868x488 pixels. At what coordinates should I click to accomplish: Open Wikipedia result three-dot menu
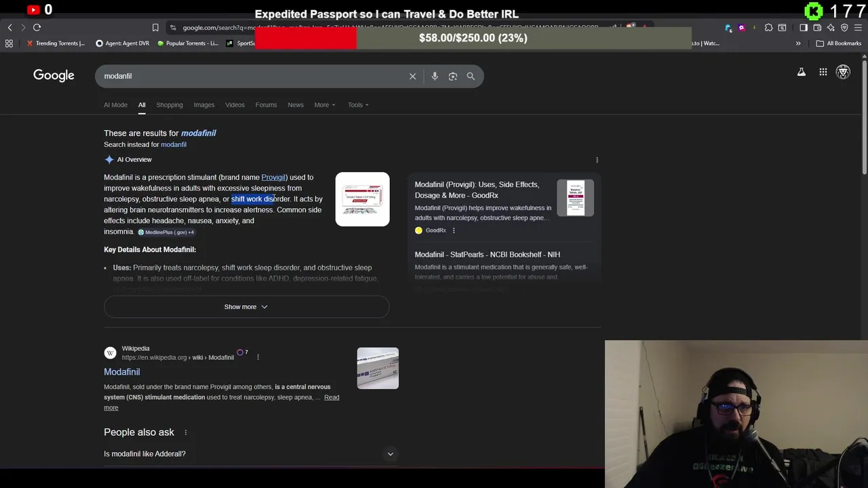click(x=258, y=357)
